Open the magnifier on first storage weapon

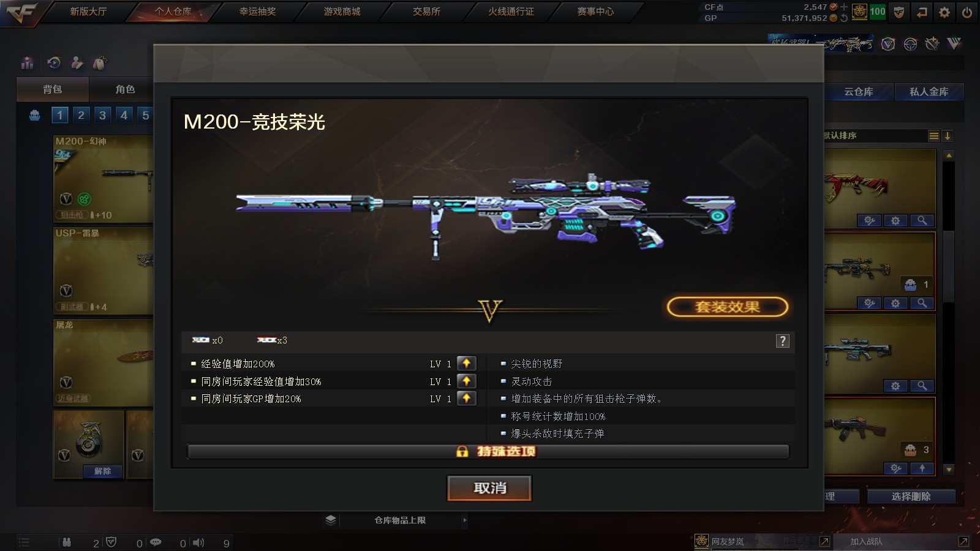921,220
